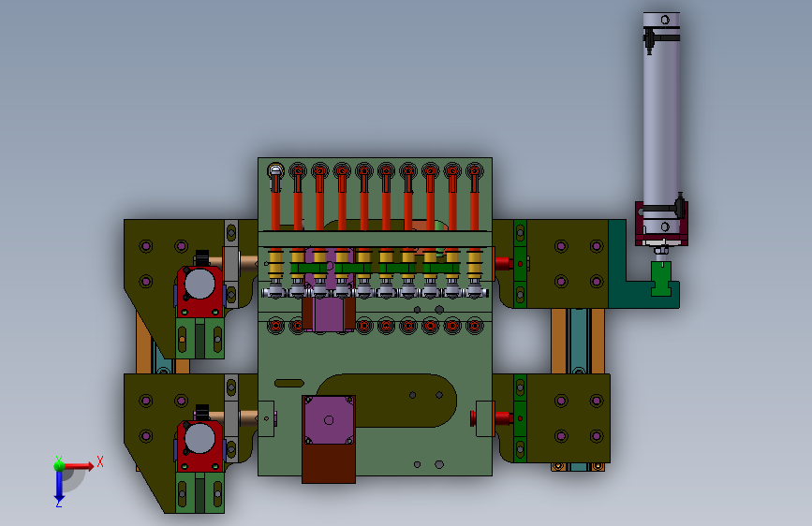Click the green Y axis ball of the triad

(x=59, y=466)
